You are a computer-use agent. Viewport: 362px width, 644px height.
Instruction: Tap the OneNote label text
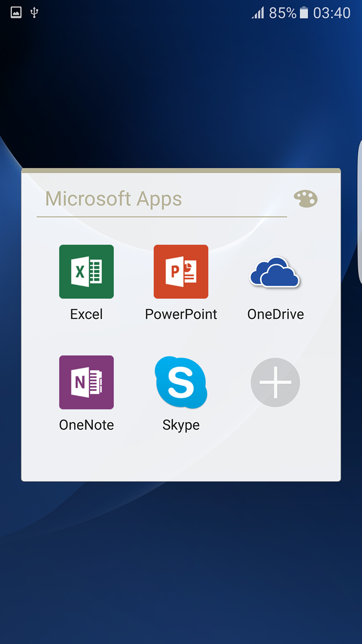[87, 425]
